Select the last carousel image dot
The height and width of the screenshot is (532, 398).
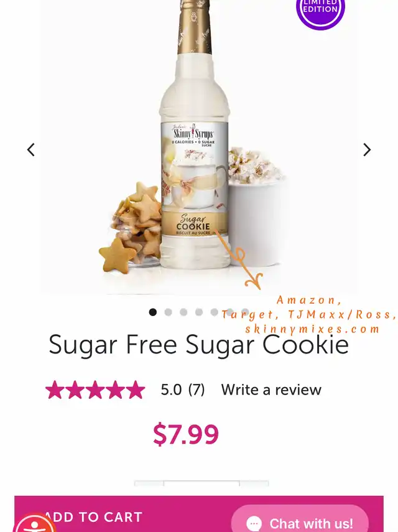[245, 312]
